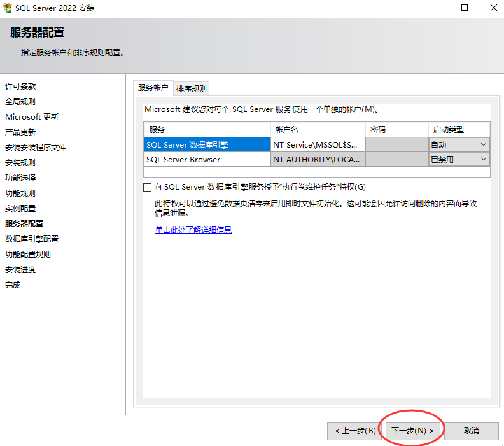Select the SQL Server 数据库引擎 service row

coord(207,144)
